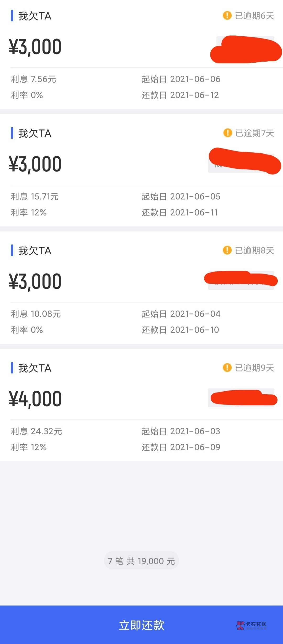
Task: Tap the 已逾期6天 overdue status label
Action: coord(254,16)
